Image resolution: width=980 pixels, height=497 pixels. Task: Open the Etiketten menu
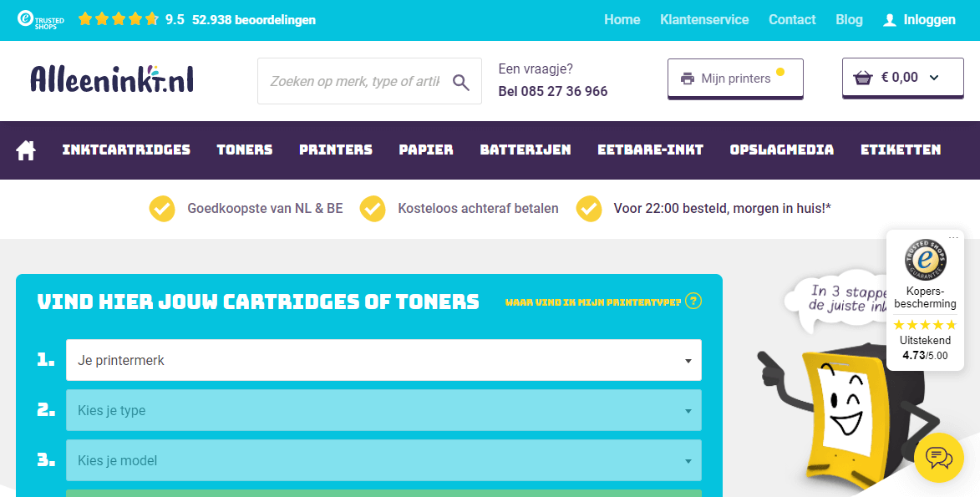click(x=901, y=150)
